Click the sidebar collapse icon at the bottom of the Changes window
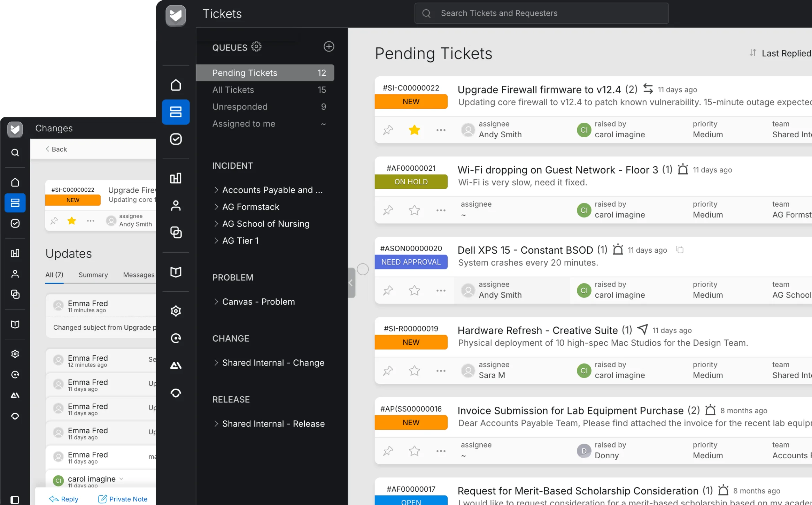Image resolution: width=812 pixels, height=505 pixels. (x=15, y=499)
